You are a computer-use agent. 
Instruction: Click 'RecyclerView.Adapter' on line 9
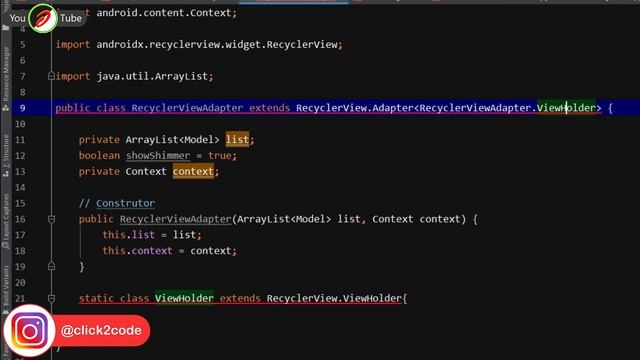pos(355,108)
